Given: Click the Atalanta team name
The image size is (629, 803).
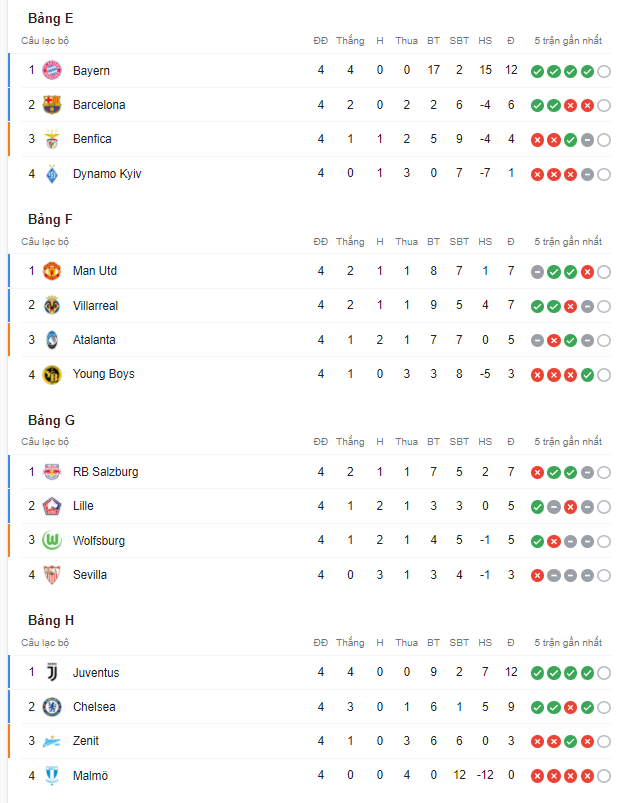Looking at the screenshot, I should point(94,340).
